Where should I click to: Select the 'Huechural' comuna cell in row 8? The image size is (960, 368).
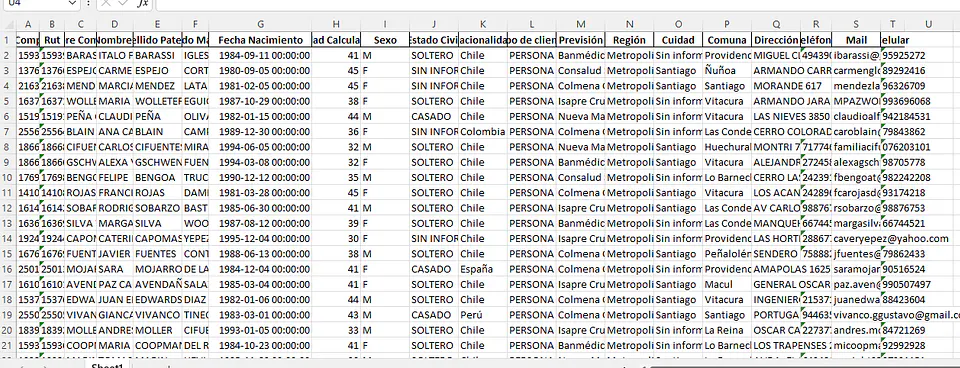coord(727,147)
